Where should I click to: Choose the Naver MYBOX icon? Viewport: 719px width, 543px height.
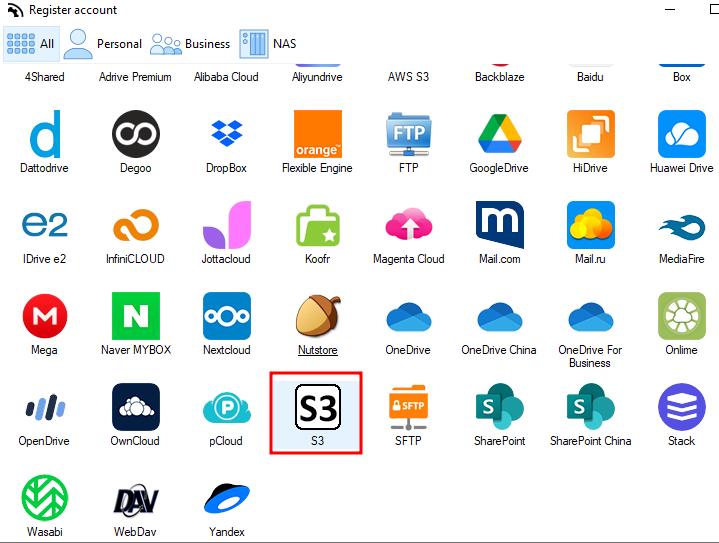(136, 316)
